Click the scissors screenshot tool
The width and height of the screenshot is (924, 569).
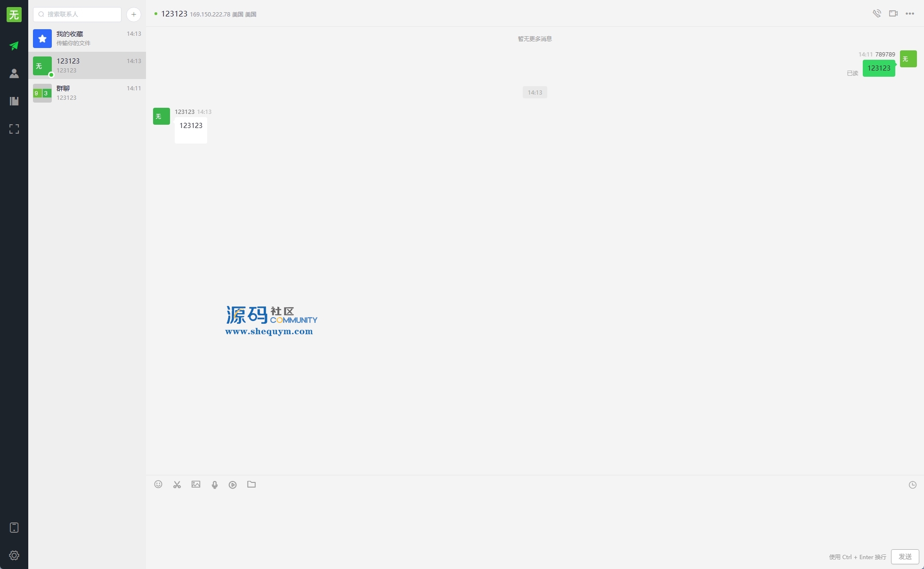point(177,484)
